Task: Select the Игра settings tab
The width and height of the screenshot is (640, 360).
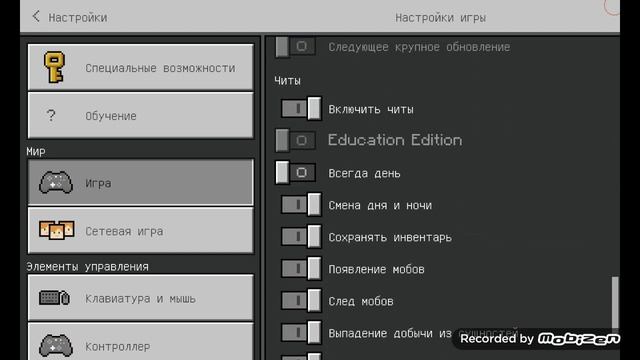Action: coord(140,182)
